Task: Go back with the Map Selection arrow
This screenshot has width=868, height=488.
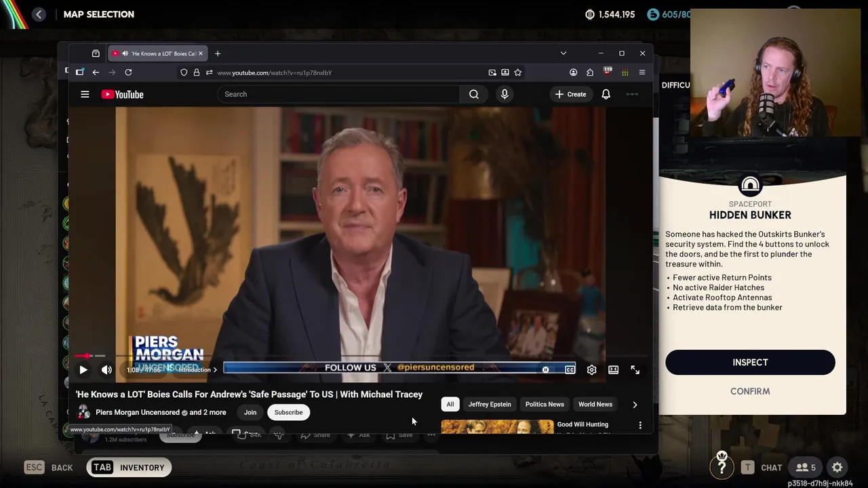Action: (x=39, y=14)
